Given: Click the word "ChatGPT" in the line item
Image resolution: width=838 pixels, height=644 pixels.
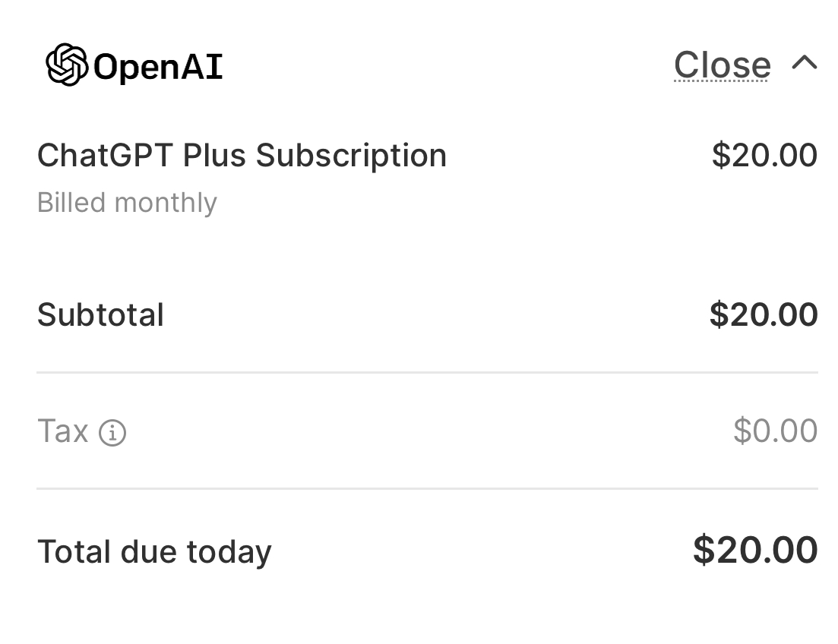Looking at the screenshot, I should point(105,156).
